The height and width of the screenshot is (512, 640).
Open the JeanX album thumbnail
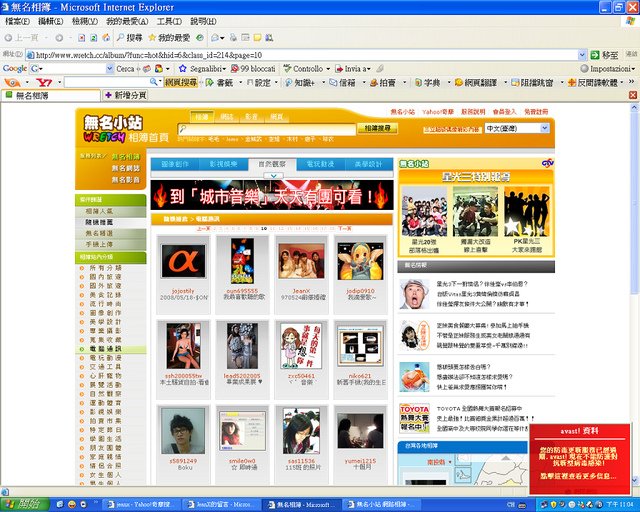(x=301, y=261)
